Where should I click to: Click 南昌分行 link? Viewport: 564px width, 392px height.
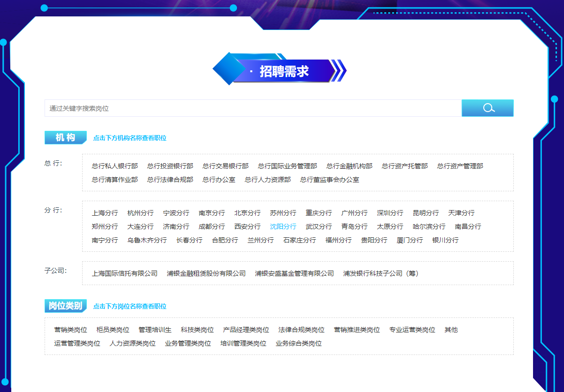(x=468, y=226)
